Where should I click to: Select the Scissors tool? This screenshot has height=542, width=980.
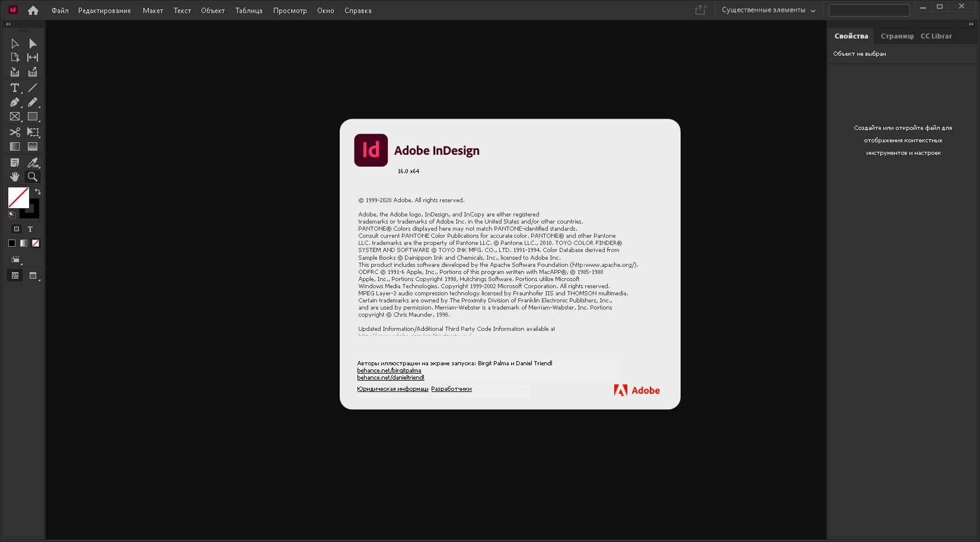tap(15, 132)
